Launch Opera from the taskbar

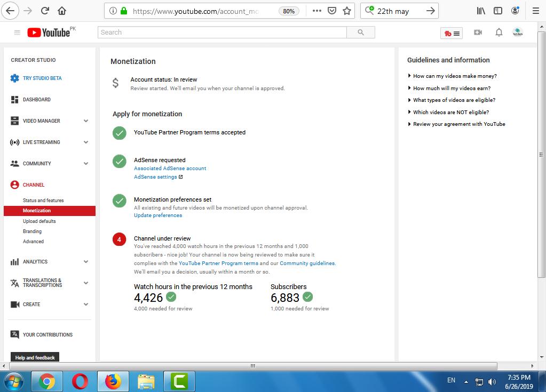(x=80, y=381)
